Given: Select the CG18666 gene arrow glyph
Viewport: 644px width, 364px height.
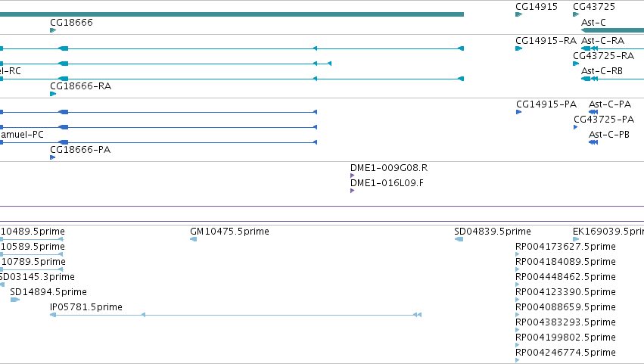Looking at the screenshot, I should (52, 30).
